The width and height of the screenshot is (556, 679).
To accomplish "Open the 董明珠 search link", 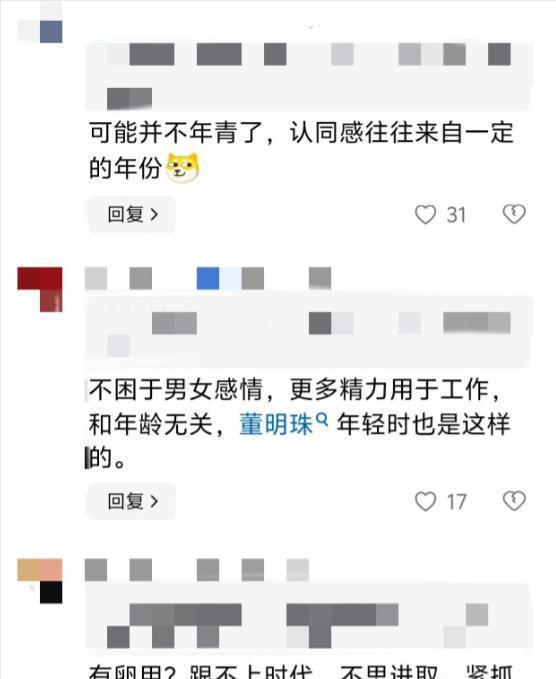I will (276, 424).
